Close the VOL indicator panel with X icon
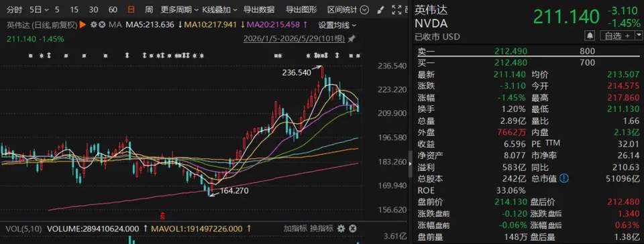The image size is (644, 244). [353, 229]
